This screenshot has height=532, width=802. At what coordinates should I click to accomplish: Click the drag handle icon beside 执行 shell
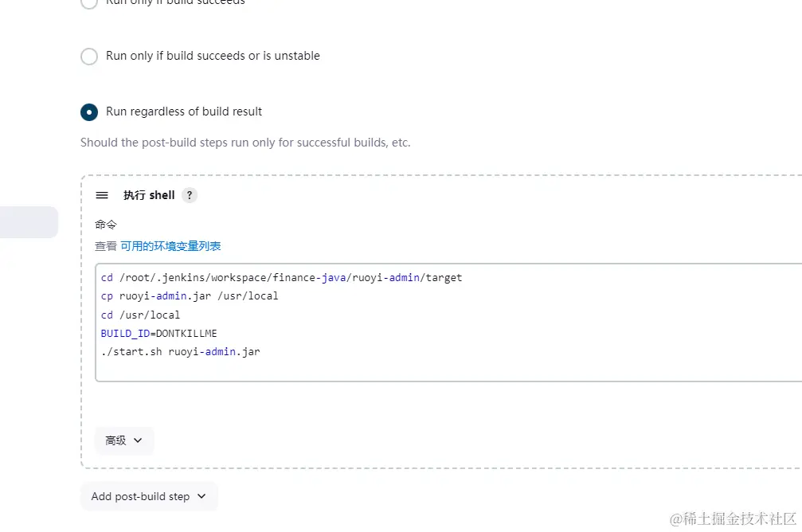click(x=102, y=195)
